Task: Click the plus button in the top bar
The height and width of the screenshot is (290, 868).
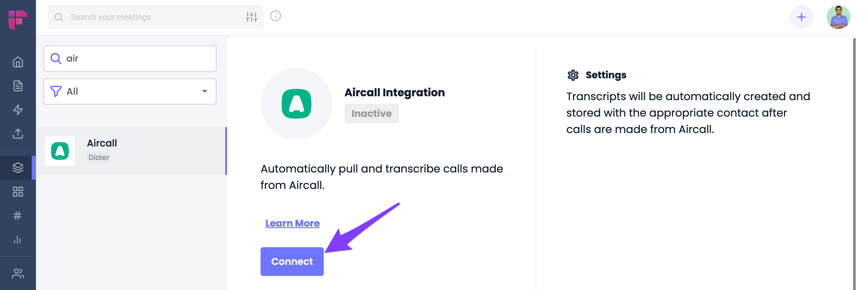Action: tap(801, 17)
